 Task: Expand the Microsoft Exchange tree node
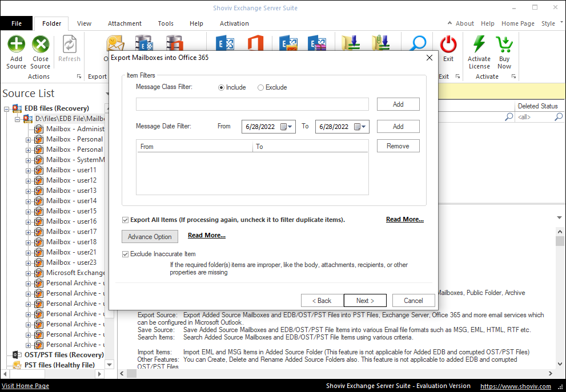pos(28,273)
